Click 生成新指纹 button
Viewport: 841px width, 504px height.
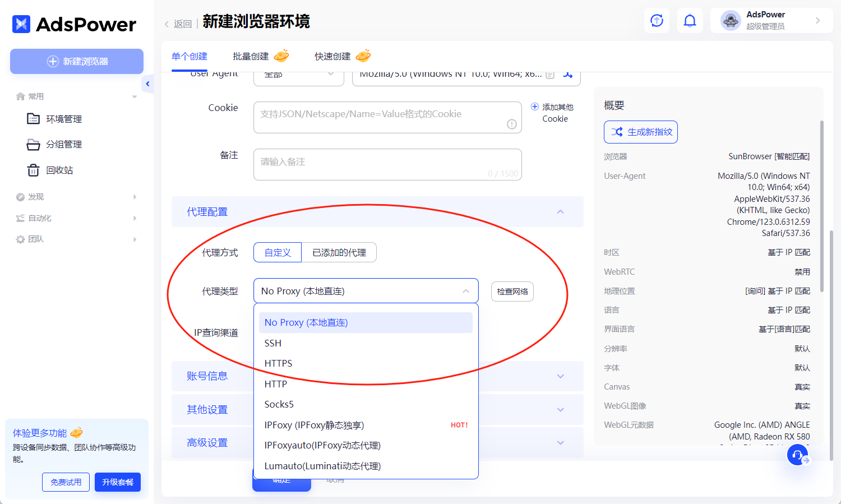[x=641, y=132]
